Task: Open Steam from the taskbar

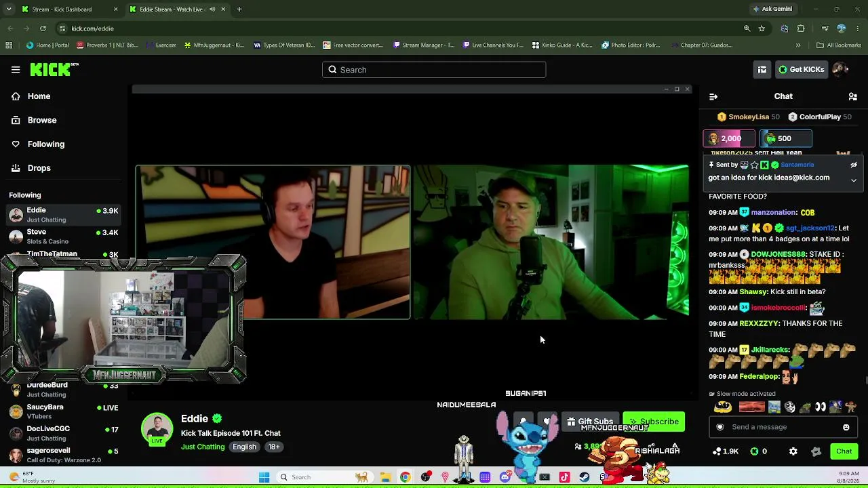Action: pyautogui.click(x=585, y=477)
